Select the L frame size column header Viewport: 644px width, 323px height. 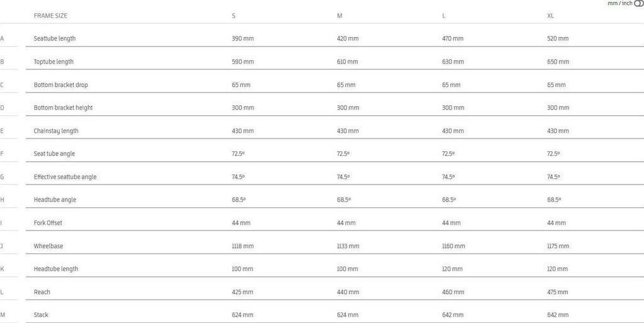[444, 16]
